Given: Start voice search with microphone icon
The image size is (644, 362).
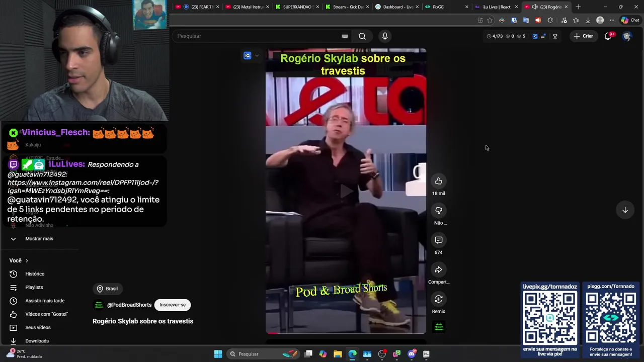Looking at the screenshot, I should coord(385,36).
